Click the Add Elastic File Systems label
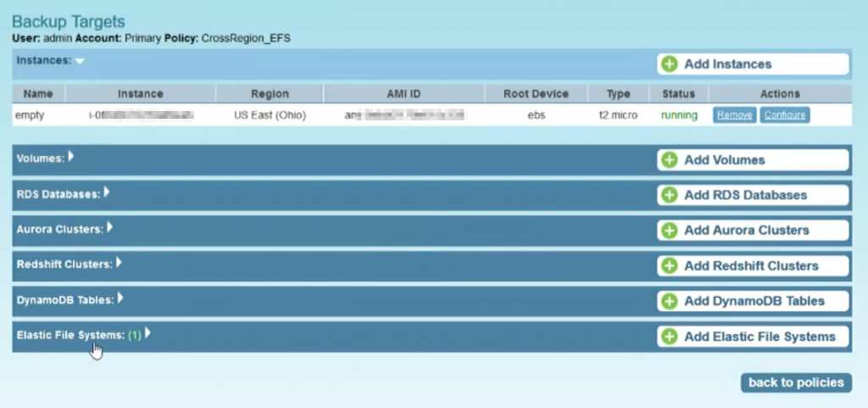Image resolution: width=868 pixels, height=408 pixels. (x=760, y=337)
